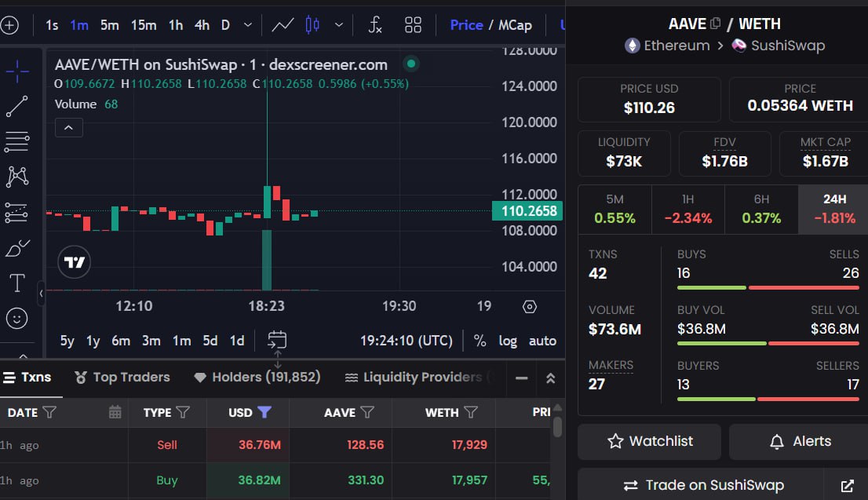Viewport: 868px width, 500px height.
Task: Select the text annotation tool
Action: [x=17, y=283]
